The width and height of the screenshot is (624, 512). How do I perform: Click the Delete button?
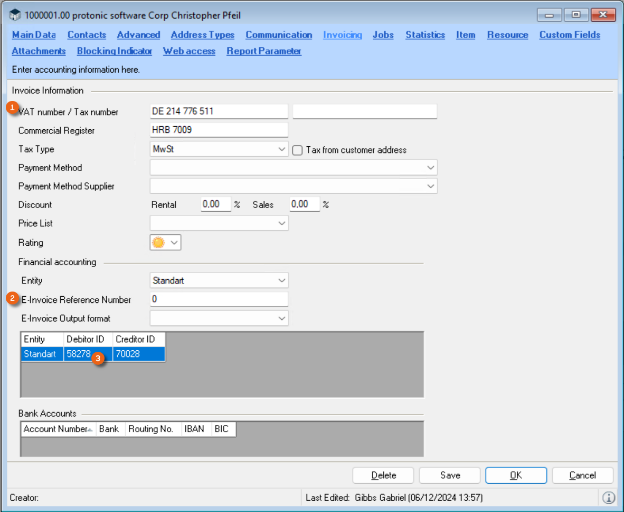pyautogui.click(x=384, y=475)
